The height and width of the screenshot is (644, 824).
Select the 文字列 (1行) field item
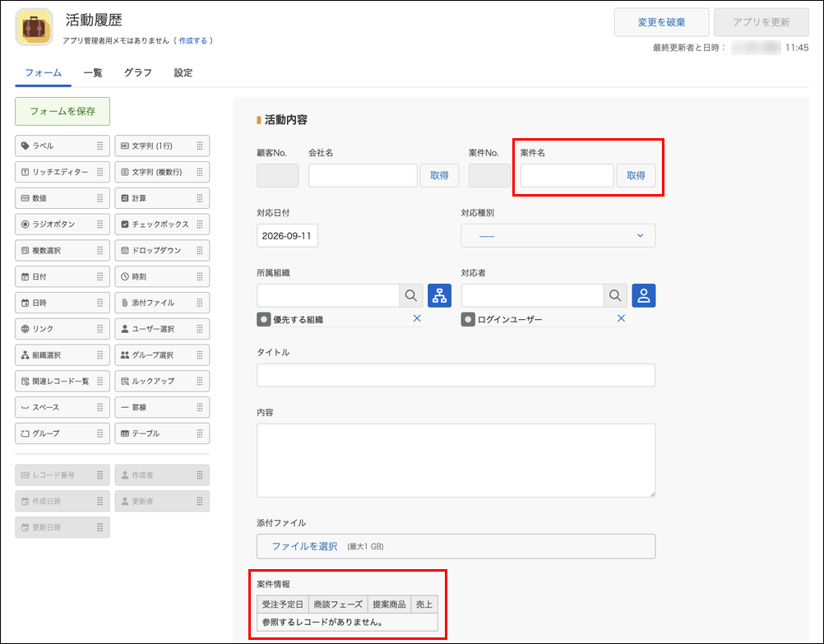click(162, 146)
